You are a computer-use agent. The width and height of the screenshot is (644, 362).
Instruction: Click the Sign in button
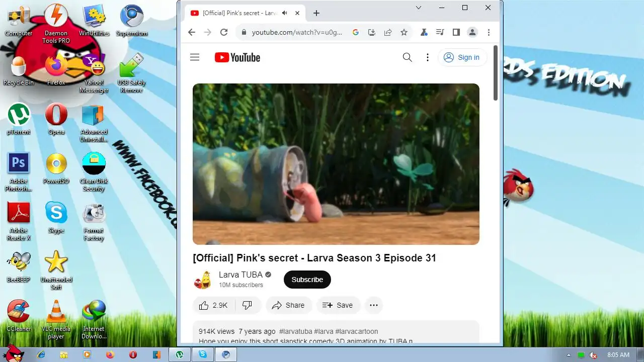point(462,57)
